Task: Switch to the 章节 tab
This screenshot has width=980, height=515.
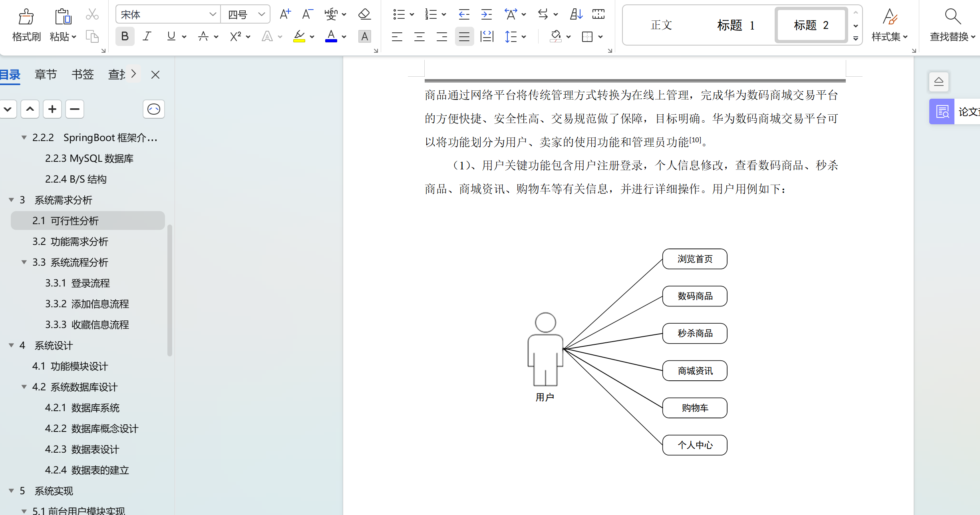Action: 46,74
